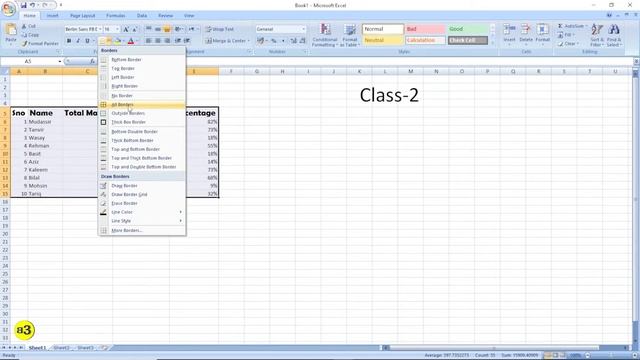Choose All Borders from the menu

tap(142, 104)
